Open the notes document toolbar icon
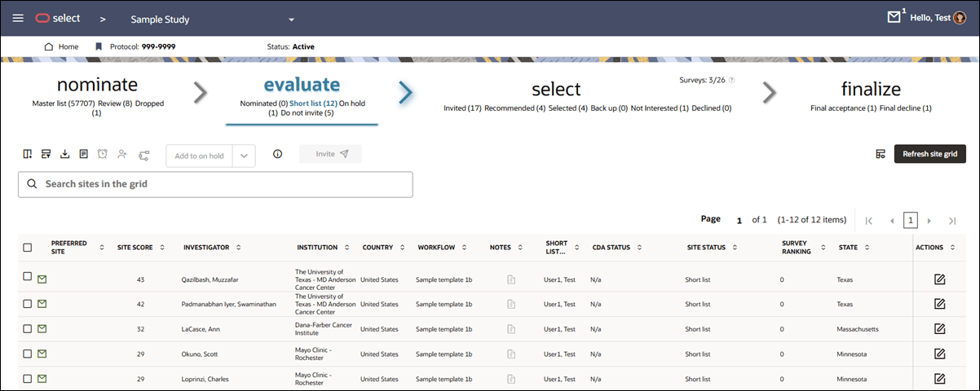This screenshot has width=980, height=391. click(x=83, y=153)
